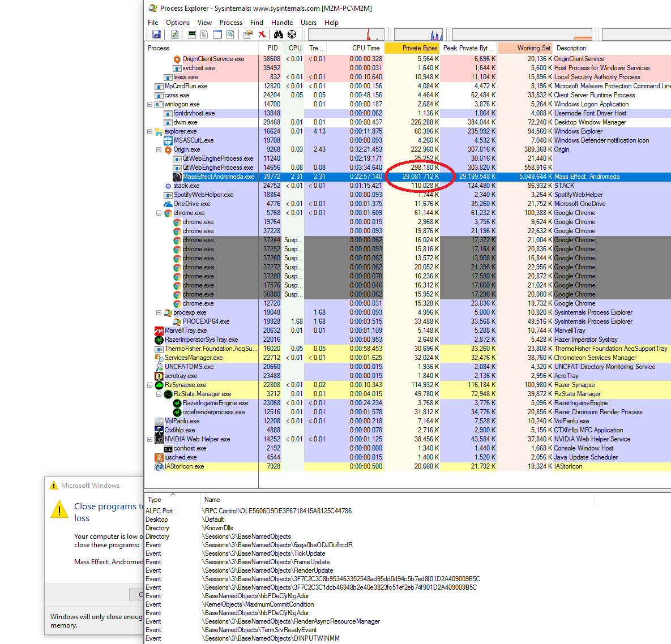Select the lsass.exe process row
Viewport: 671px width, 644px height.
coord(408,78)
